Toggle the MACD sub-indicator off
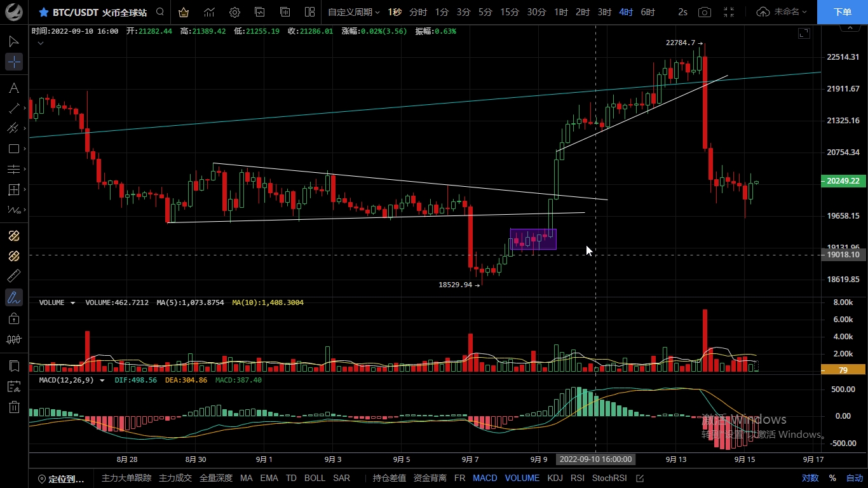 (485, 478)
